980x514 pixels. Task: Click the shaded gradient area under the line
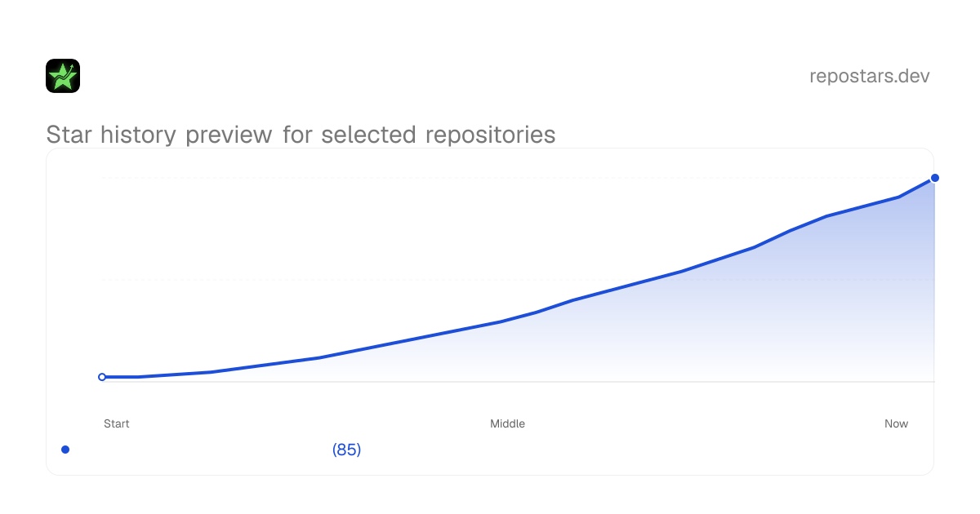tap(735, 326)
